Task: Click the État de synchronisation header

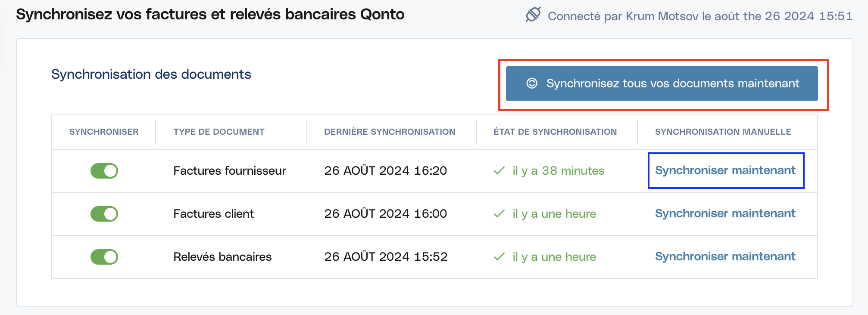Action: point(555,132)
